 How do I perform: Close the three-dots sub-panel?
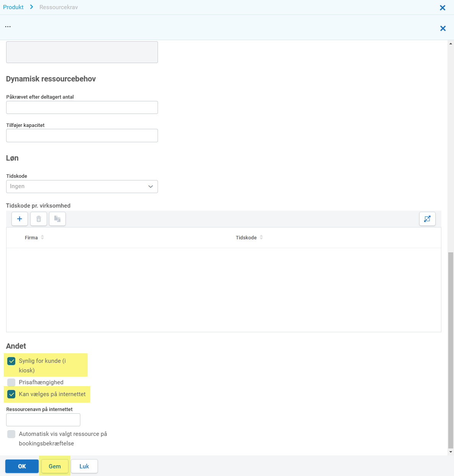pos(443,28)
